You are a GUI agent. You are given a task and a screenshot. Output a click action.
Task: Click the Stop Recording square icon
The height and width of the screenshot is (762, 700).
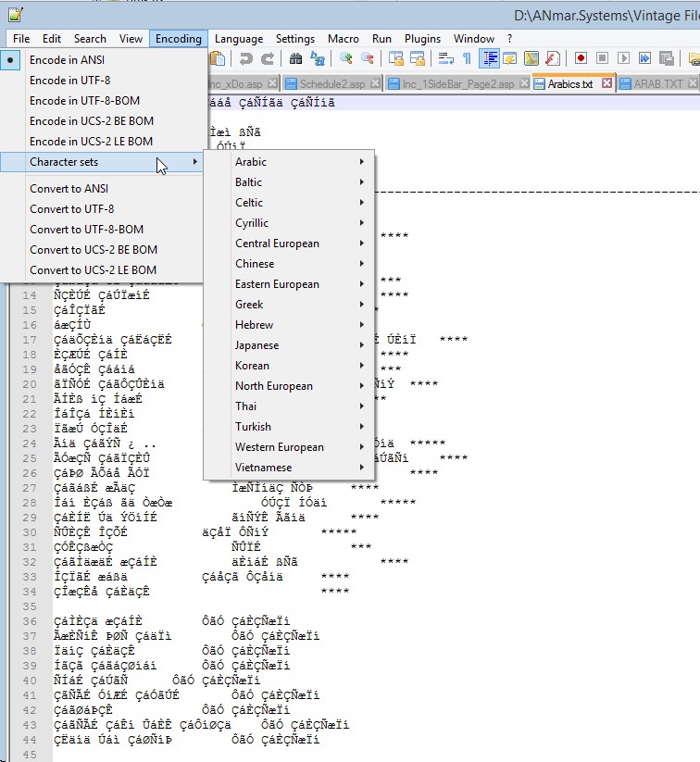click(602, 58)
